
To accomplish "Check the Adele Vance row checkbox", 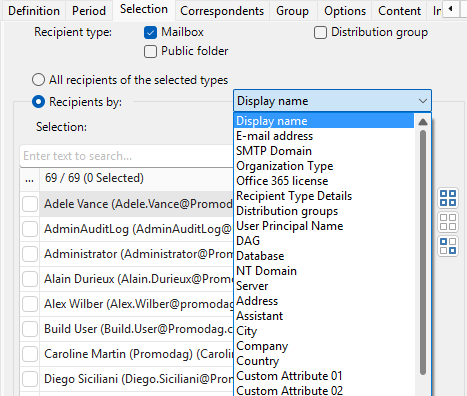I will click(x=30, y=204).
